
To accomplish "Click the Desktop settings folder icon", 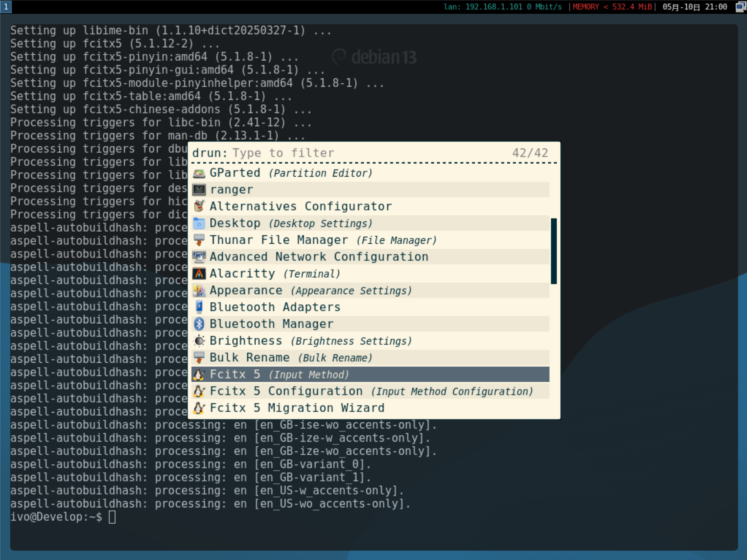I will pos(199,223).
